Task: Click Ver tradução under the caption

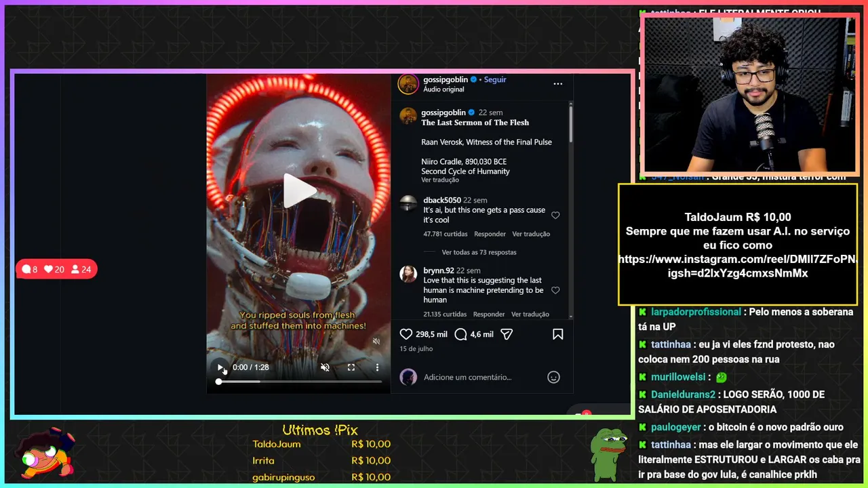Action: (x=440, y=180)
